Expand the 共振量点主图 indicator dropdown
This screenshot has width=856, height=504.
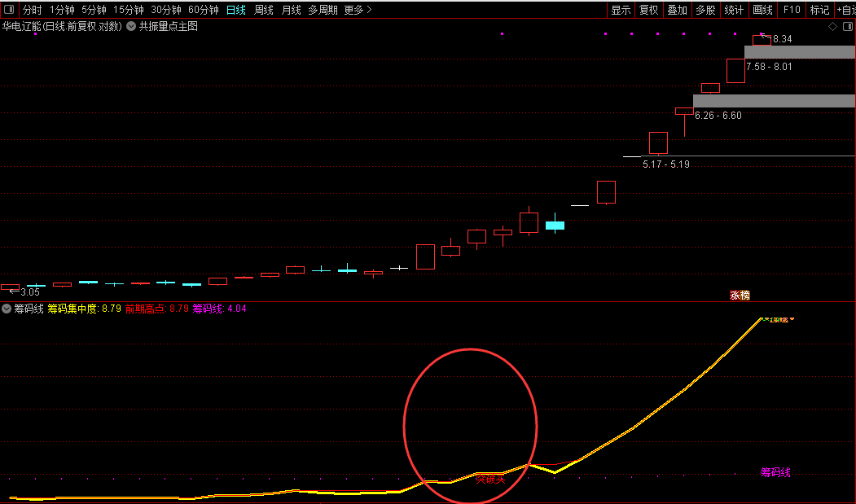click(131, 26)
